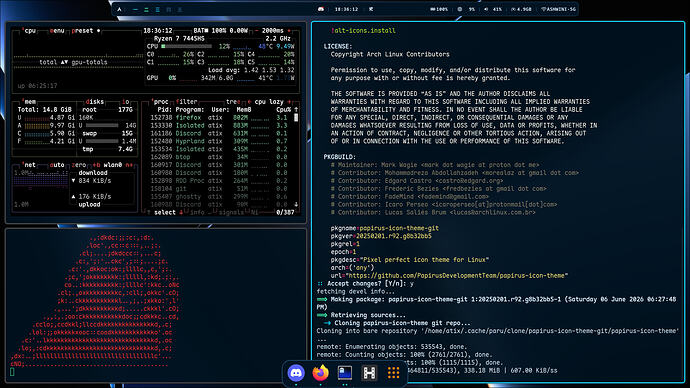Select previous network interface before wlan0
The width and height of the screenshot is (690, 388).
(96, 165)
